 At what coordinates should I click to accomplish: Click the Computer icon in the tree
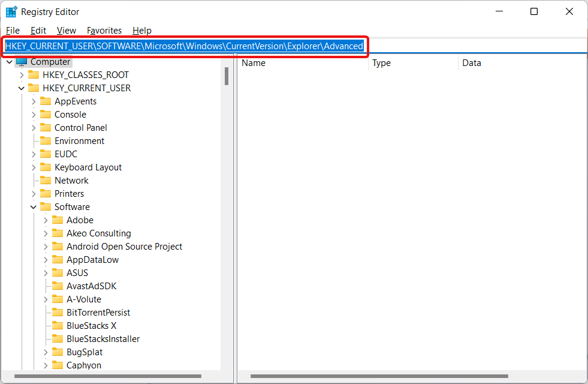coord(22,62)
